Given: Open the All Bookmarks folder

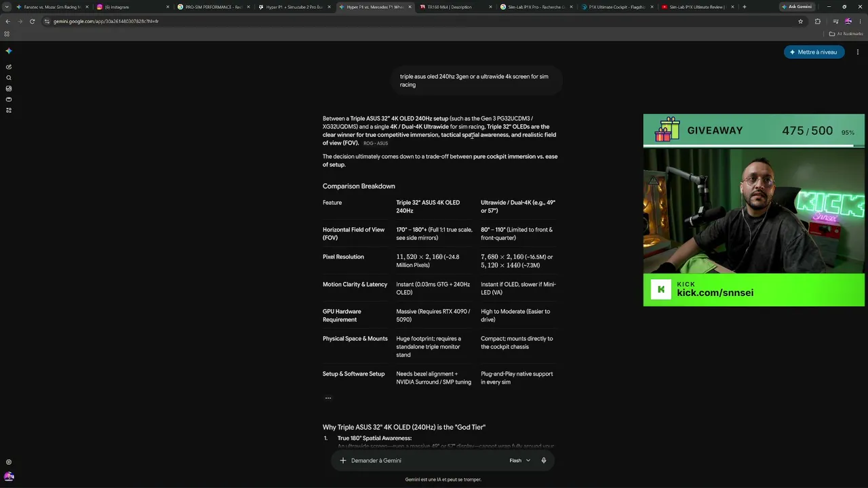Looking at the screenshot, I should click(x=846, y=34).
